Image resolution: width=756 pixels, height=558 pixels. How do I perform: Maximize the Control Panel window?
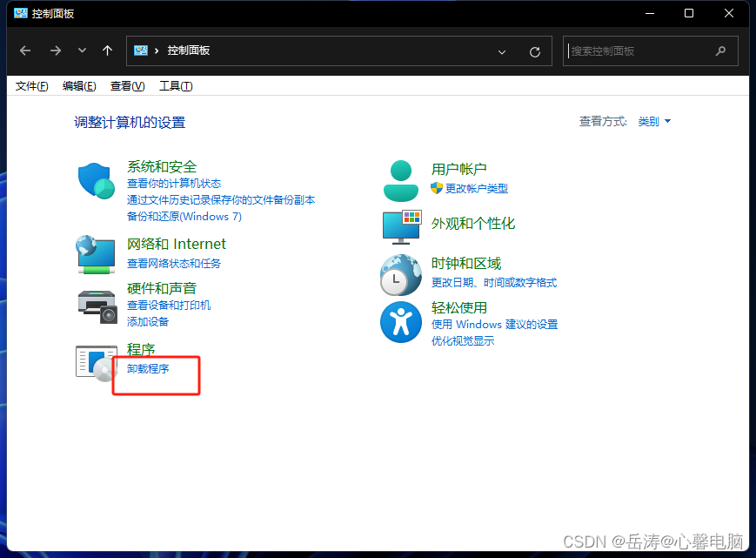point(689,13)
